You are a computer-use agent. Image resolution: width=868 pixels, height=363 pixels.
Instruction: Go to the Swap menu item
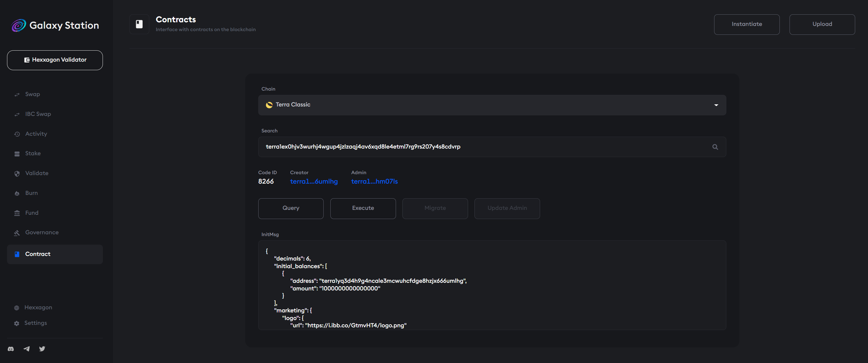[32, 94]
